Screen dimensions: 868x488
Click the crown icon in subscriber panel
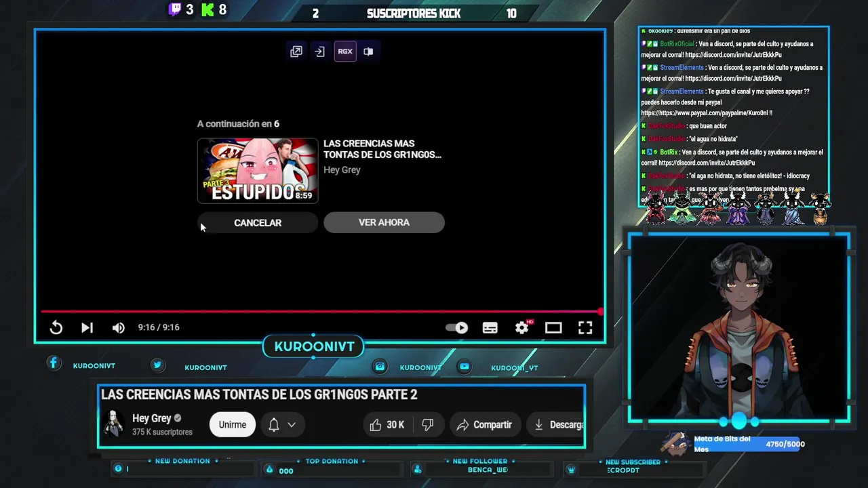click(x=572, y=470)
